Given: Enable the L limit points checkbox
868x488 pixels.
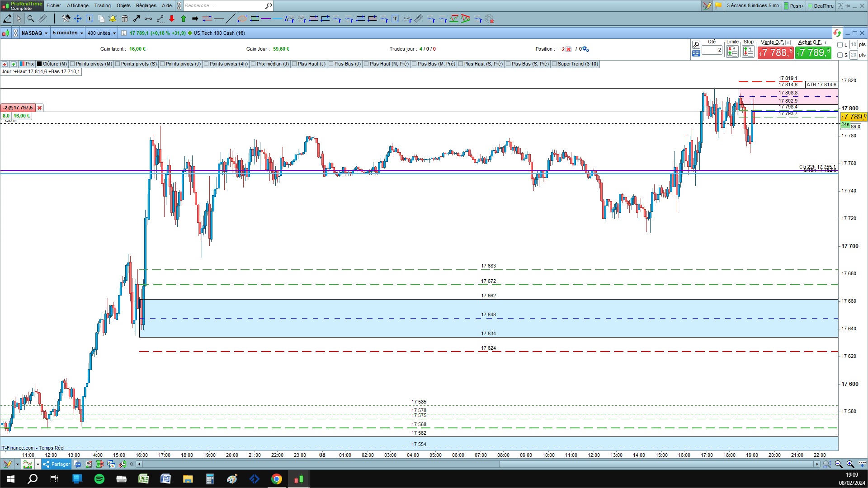Looking at the screenshot, I should 840,45.
